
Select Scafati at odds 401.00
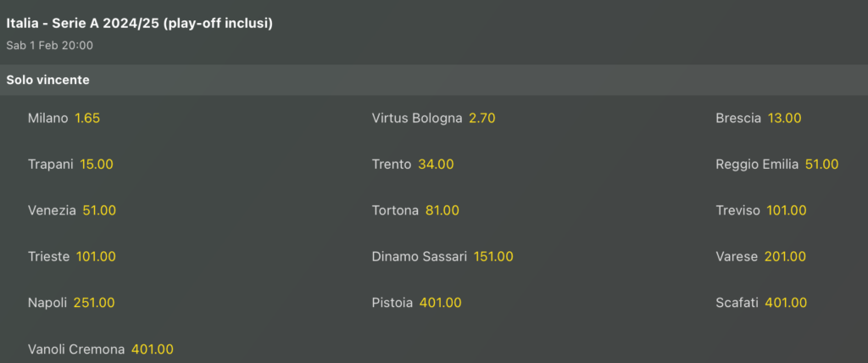tap(786, 303)
